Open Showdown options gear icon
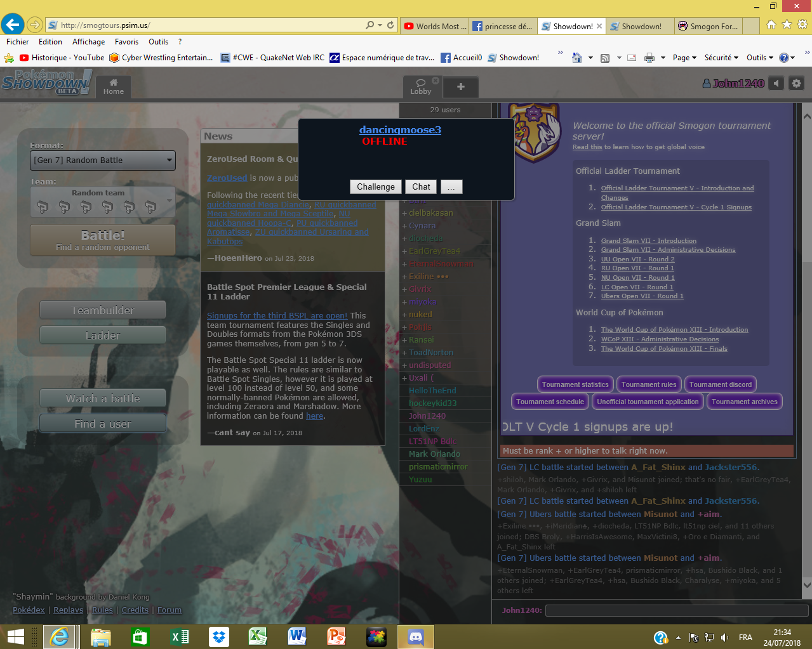The width and height of the screenshot is (812, 649). (796, 83)
